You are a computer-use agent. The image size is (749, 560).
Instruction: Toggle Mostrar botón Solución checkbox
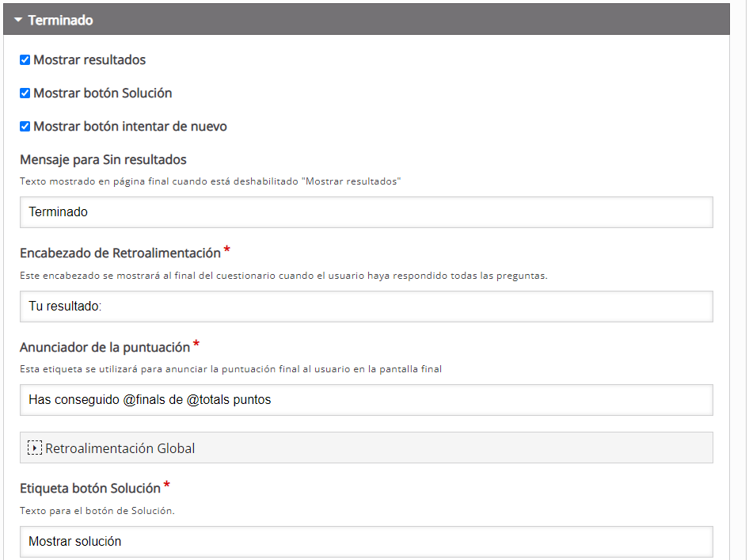(25, 93)
